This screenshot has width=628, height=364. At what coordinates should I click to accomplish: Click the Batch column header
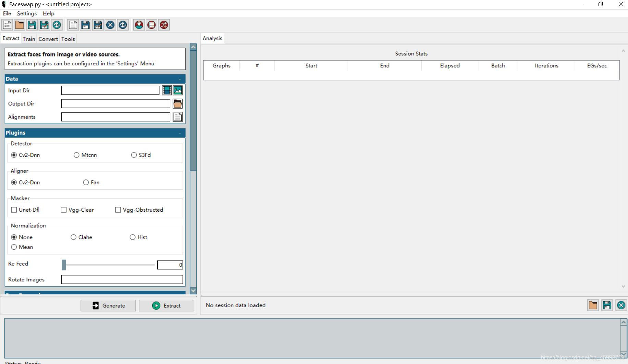pyautogui.click(x=498, y=66)
